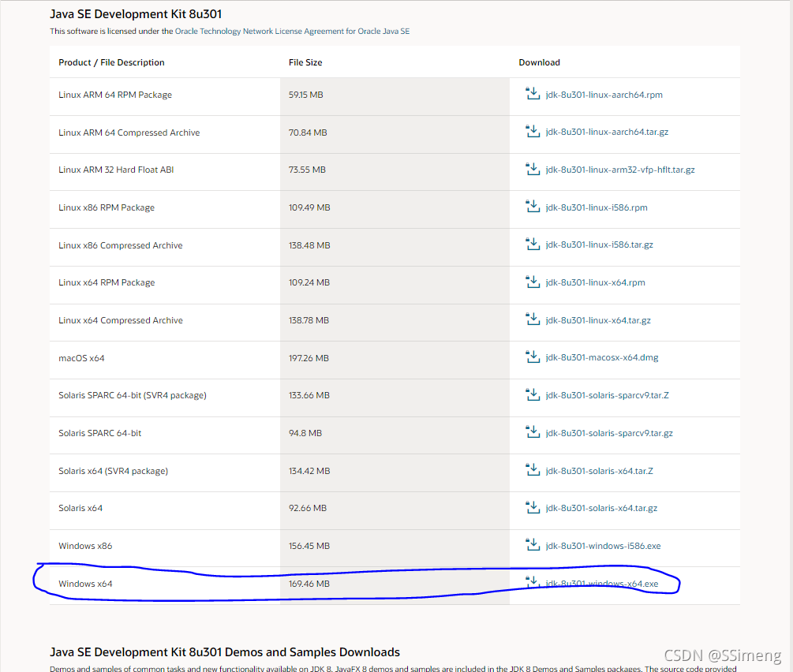793x672 pixels.
Task: Select the 59.15 MB file size
Action: (306, 95)
